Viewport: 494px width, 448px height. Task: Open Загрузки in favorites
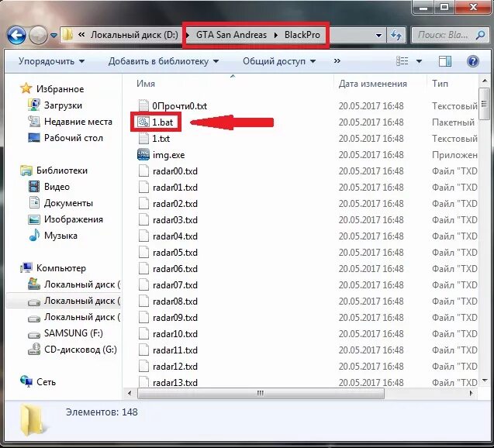[63, 105]
